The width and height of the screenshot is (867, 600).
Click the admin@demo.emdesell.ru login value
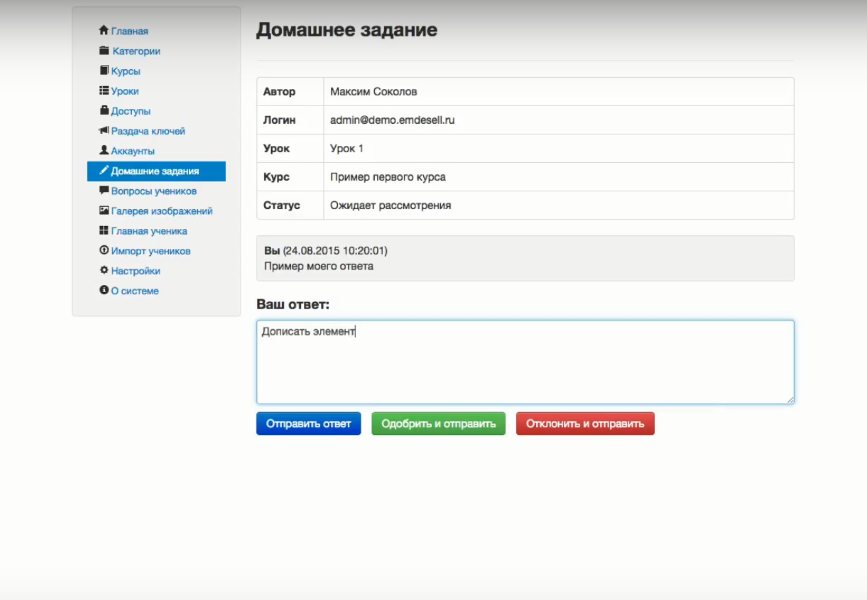(x=392, y=120)
